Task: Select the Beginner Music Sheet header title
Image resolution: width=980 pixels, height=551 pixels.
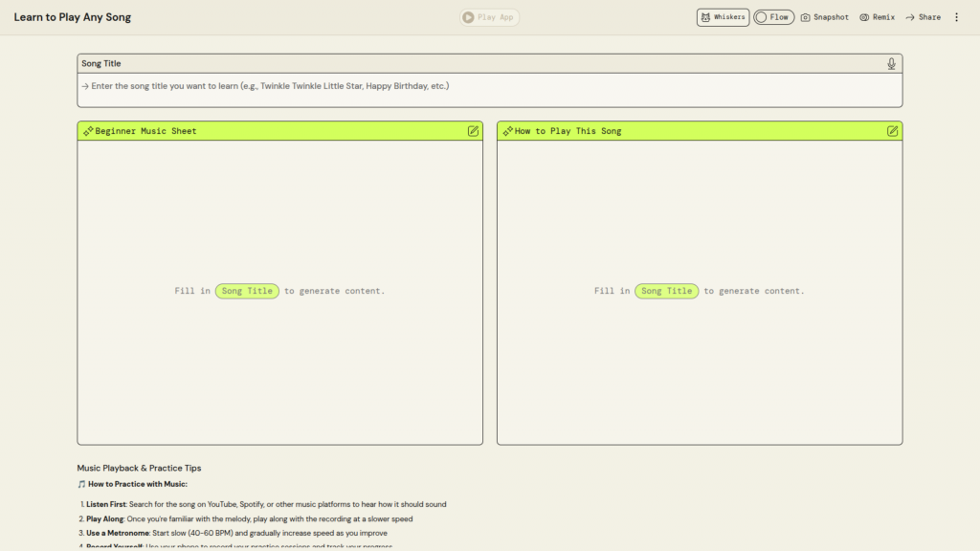Action: click(145, 131)
